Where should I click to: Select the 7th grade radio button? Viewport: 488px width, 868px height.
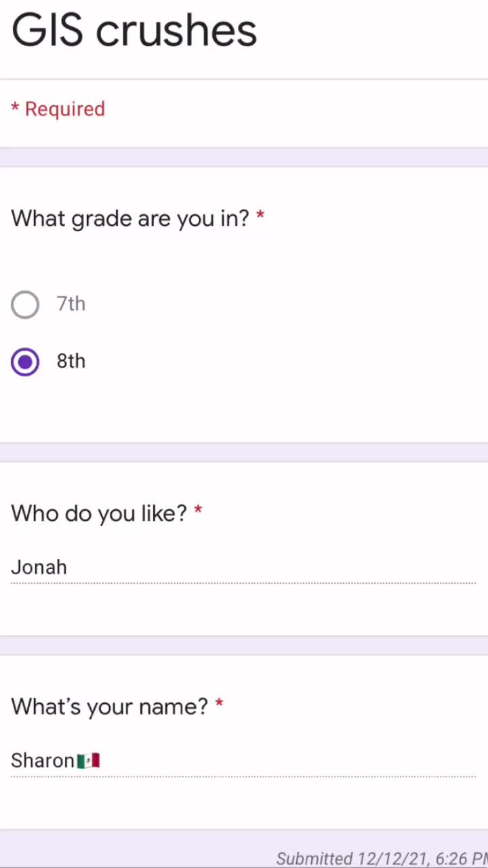click(x=25, y=304)
